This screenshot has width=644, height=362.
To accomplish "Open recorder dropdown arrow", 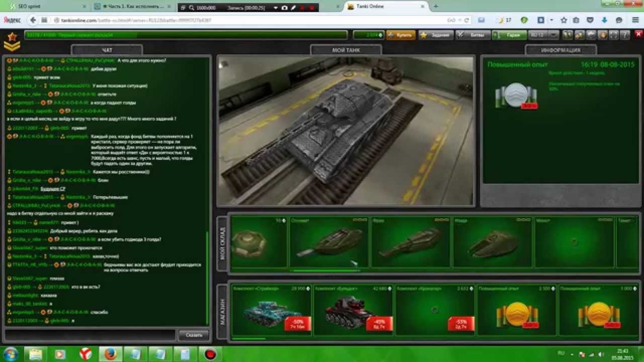I will click(277, 8).
